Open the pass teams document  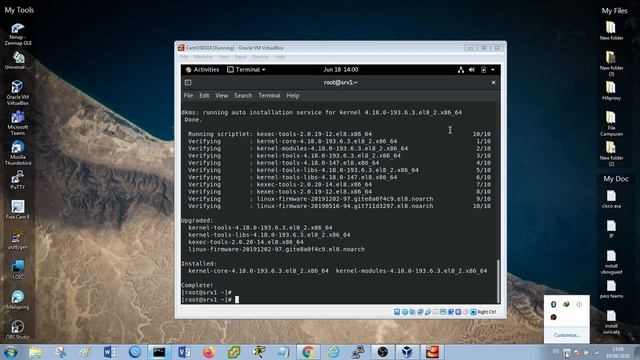611,289
